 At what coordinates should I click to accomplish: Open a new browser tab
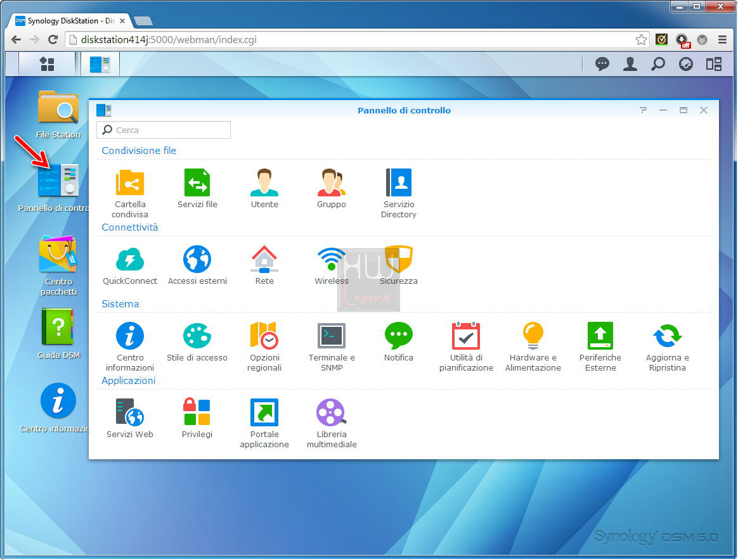143,21
